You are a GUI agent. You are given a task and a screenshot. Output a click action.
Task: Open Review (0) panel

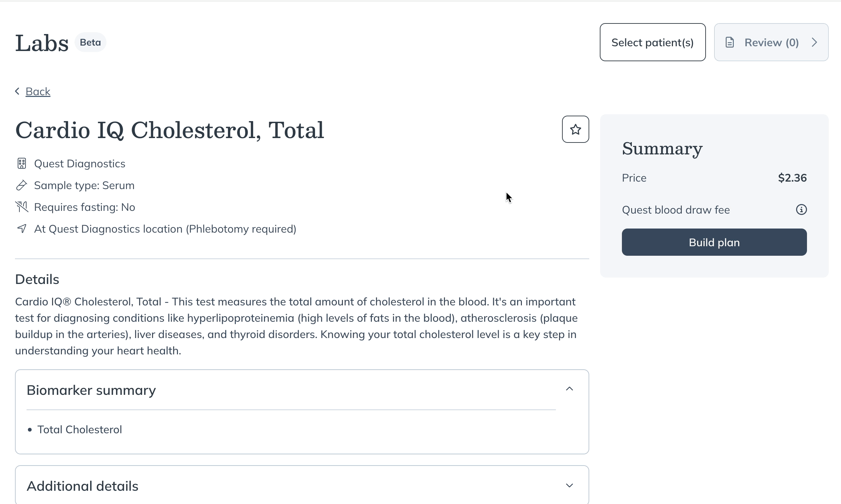tap(771, 42)
